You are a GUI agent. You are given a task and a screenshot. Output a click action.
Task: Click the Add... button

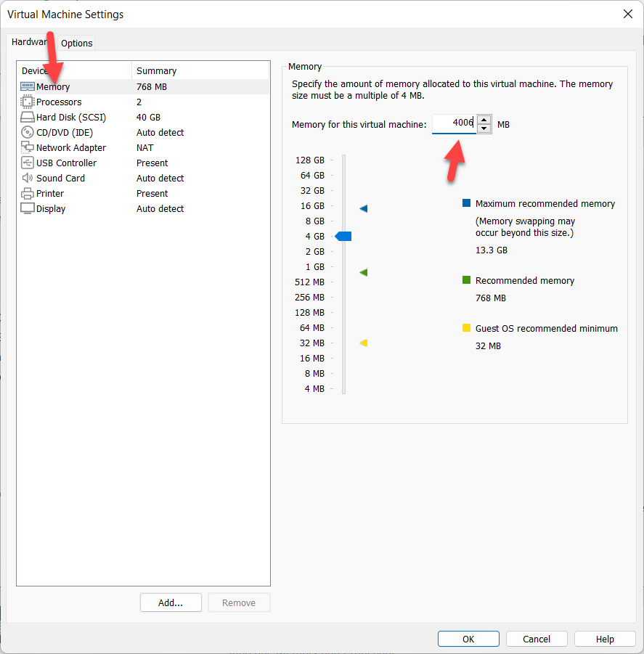pyautogui.click(x=171, y=602)
